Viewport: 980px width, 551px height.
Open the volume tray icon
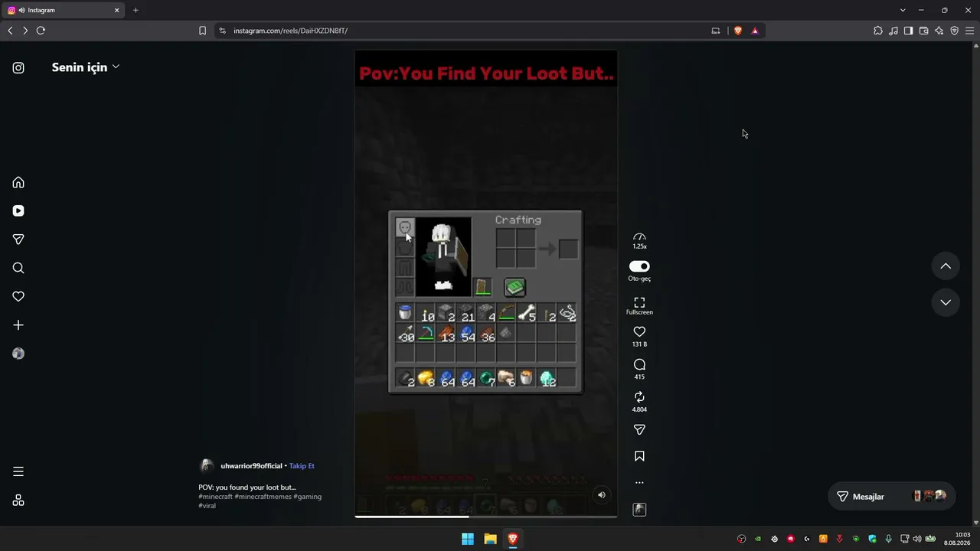click(917, 539)
